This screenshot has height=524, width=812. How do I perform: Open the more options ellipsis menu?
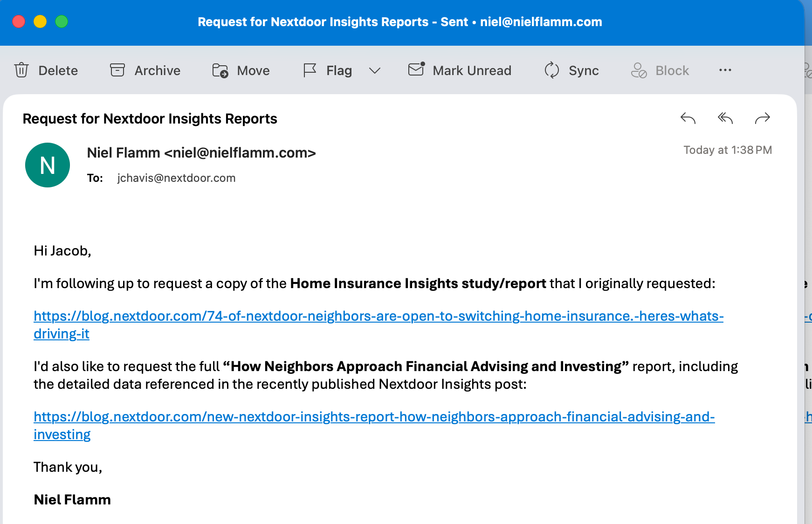pos(725,70)
